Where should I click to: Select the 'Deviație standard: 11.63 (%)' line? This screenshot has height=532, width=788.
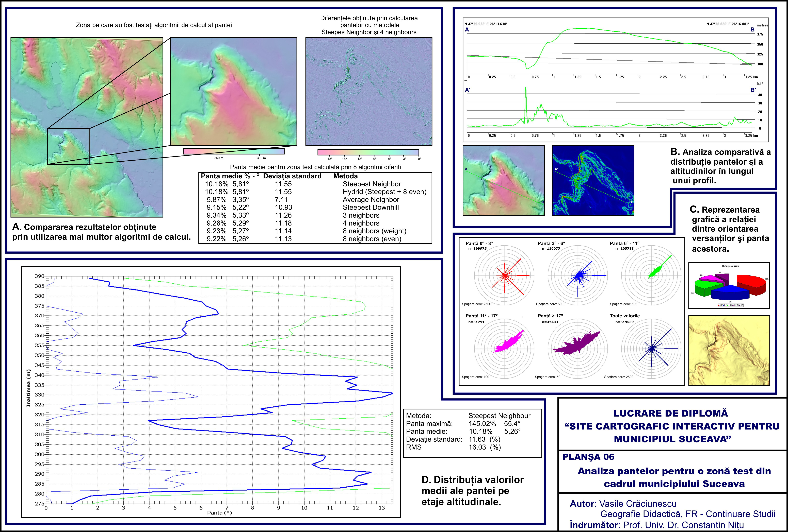point(453,439)
